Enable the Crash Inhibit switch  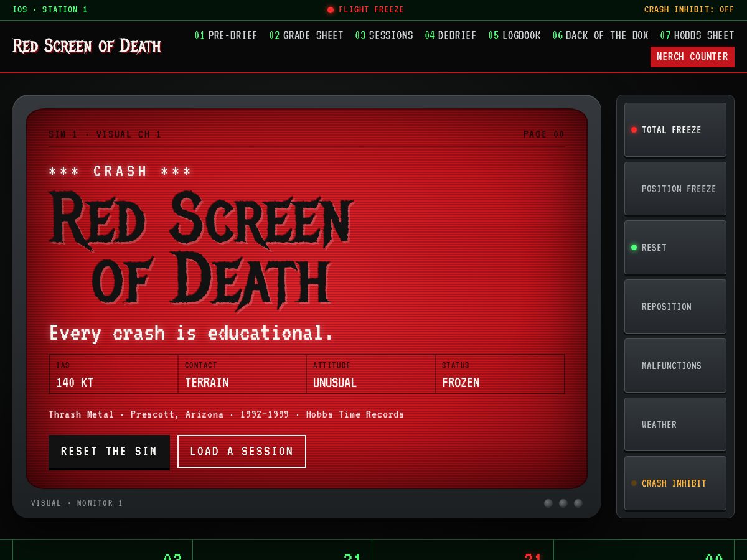click(675, 483)
